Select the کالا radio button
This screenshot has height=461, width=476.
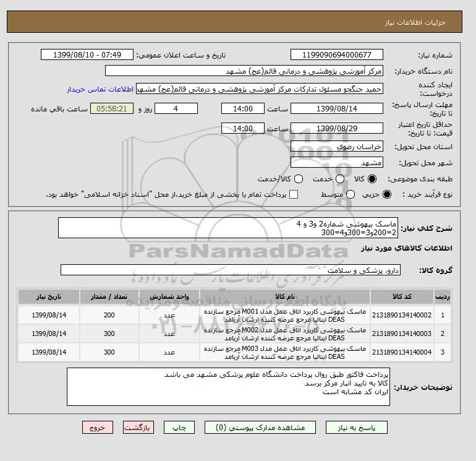tap(372, 179)
